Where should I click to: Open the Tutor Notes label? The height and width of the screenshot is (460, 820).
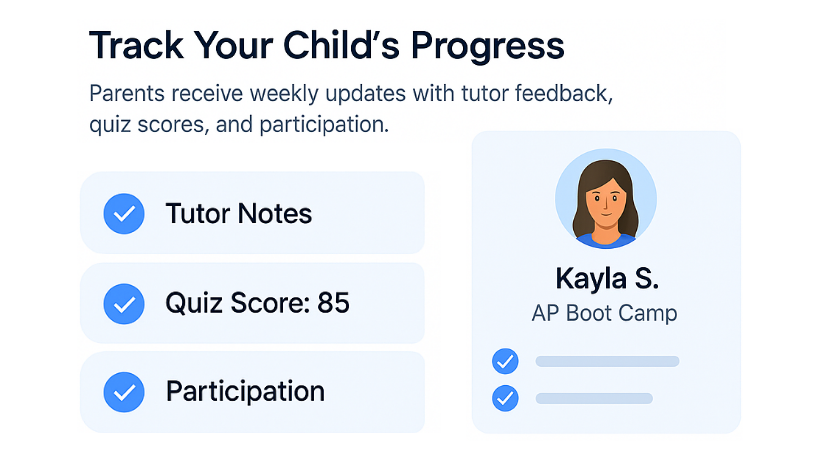click(239, 213)
